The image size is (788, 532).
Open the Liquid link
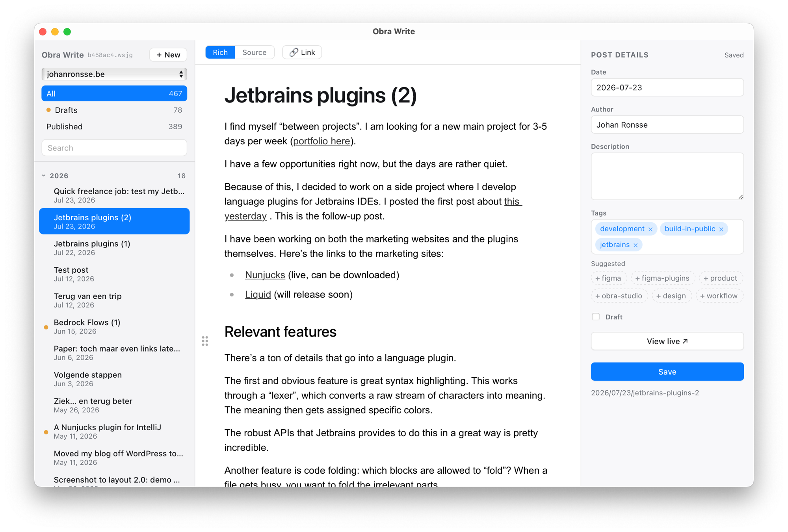258,295
